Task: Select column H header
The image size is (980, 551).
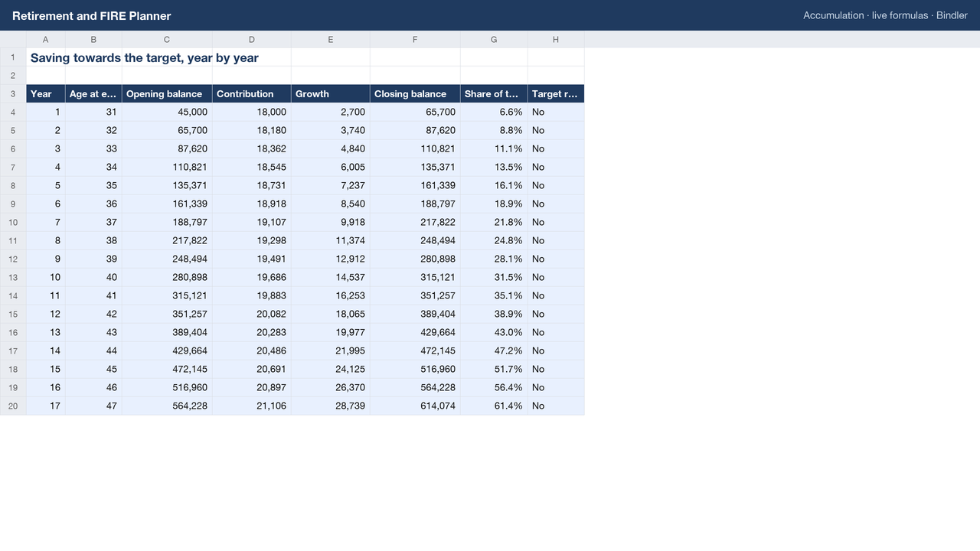Action: [x=556, y=39]
